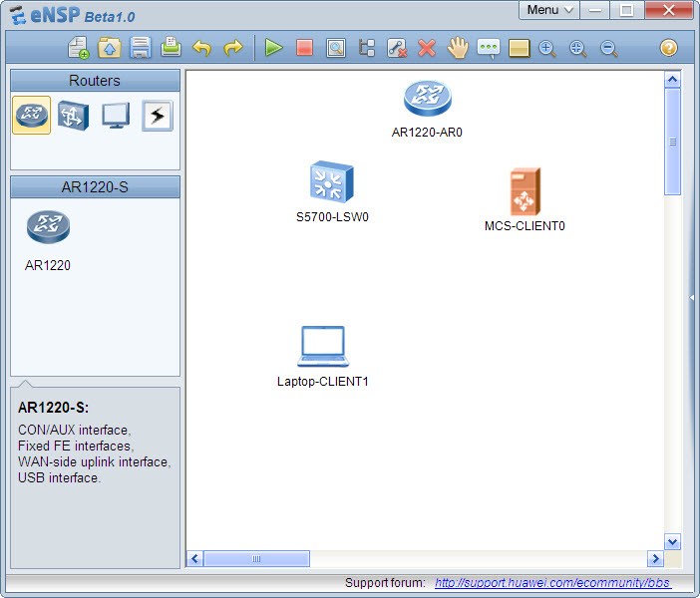Select the connections lightning category
The width and height of the screenshot is (700, 598).
[x=157, y=116]
